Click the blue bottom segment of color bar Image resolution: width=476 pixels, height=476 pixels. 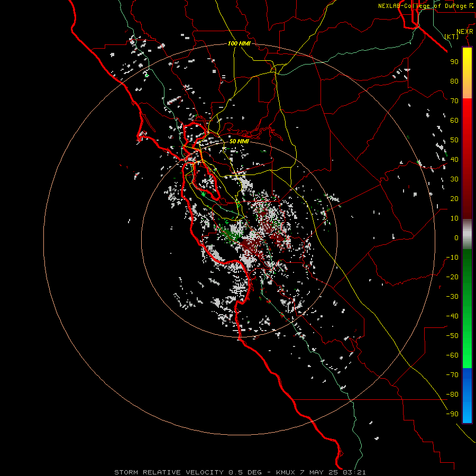point(467,396)
